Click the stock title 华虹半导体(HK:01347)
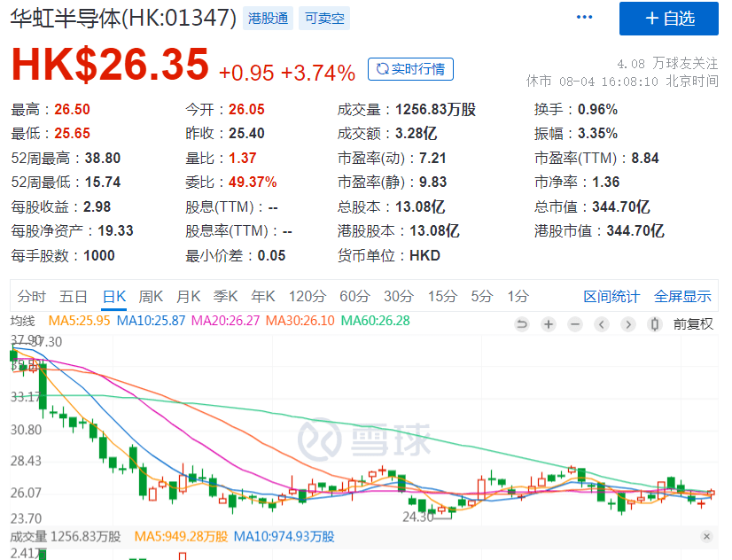 (123, 19)
